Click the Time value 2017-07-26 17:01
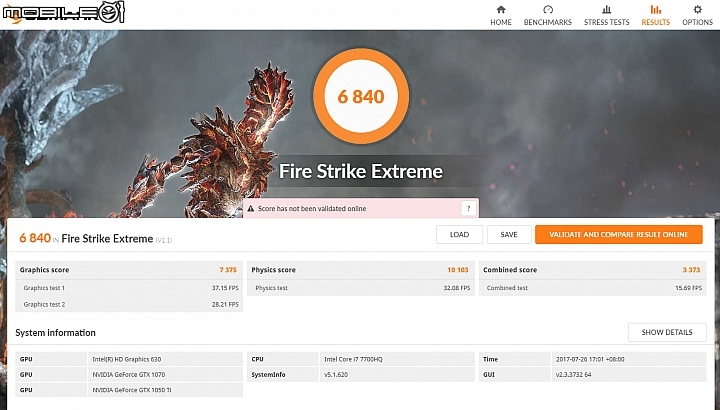Screen dimensions: 720x410 point(590,359)
